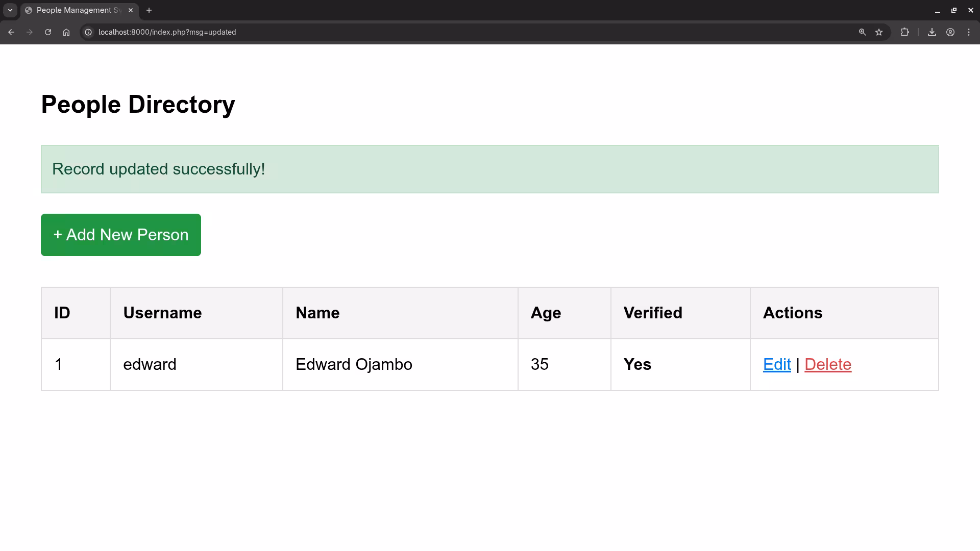Open the browser three-dot menu

[x=969, y=32]
